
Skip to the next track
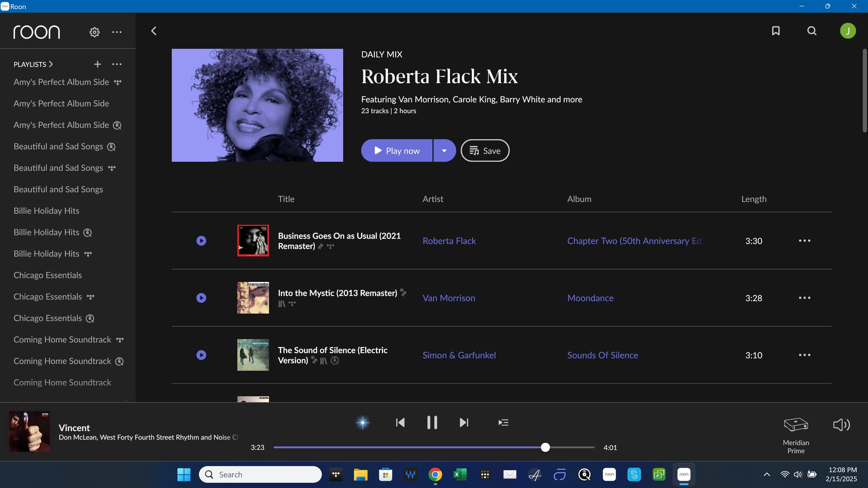coord(464,422)
